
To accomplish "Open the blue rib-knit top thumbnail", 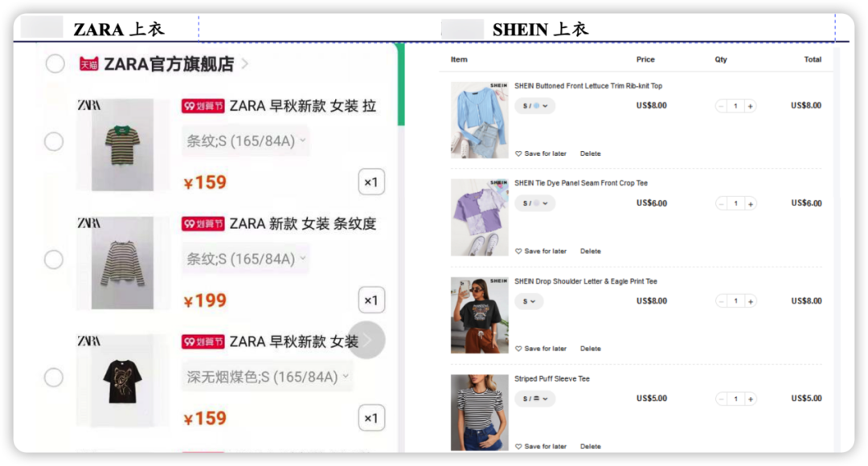I will point(479,120).
